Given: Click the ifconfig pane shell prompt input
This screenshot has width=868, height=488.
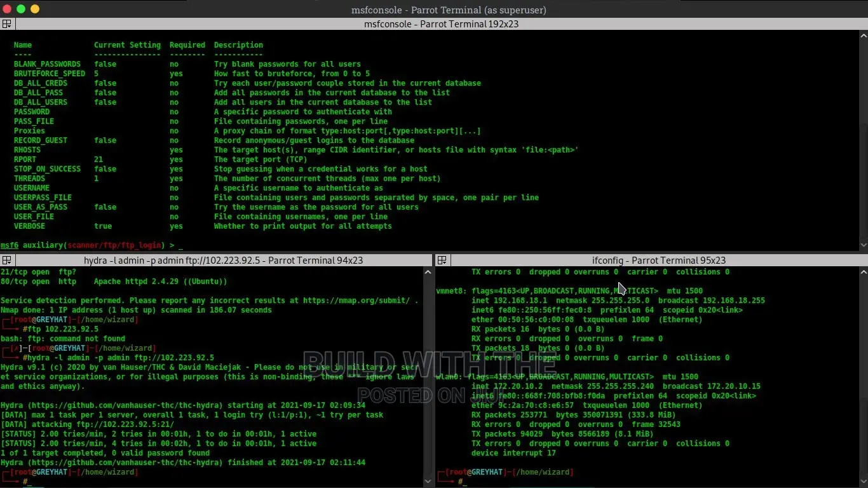Looking at the screenshot, I should coord(463,482).
